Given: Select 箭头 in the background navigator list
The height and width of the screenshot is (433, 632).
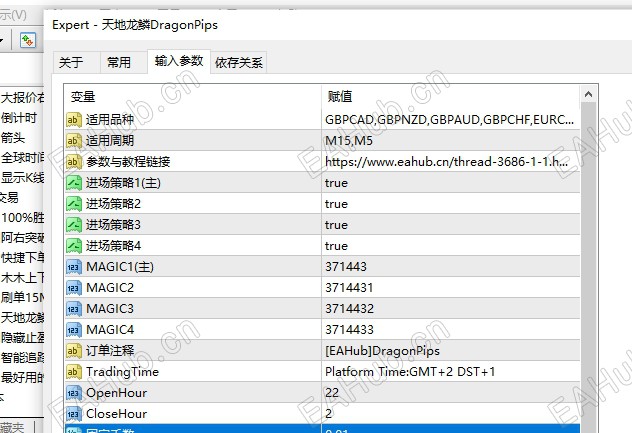Looking at the screenshot, I should 13,138.
